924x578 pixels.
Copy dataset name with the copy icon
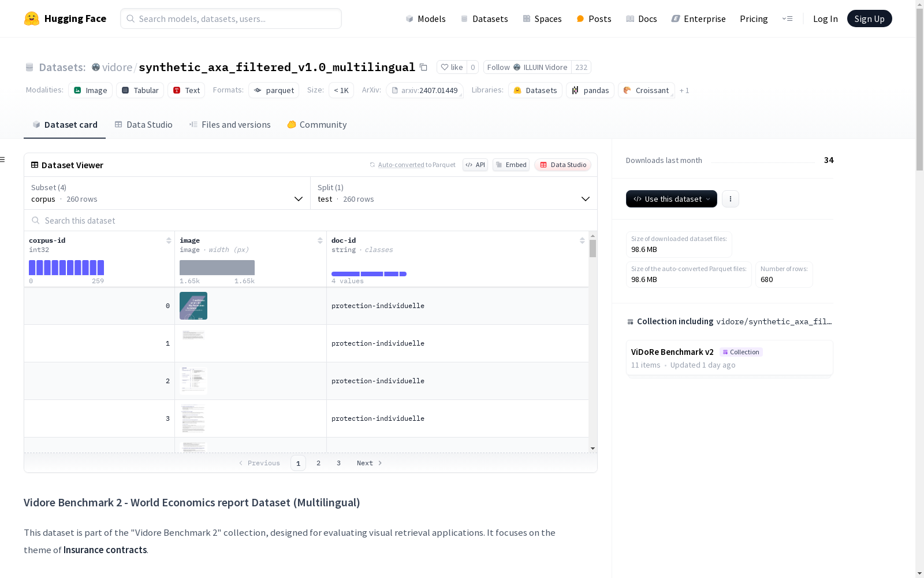coord(423,67)
